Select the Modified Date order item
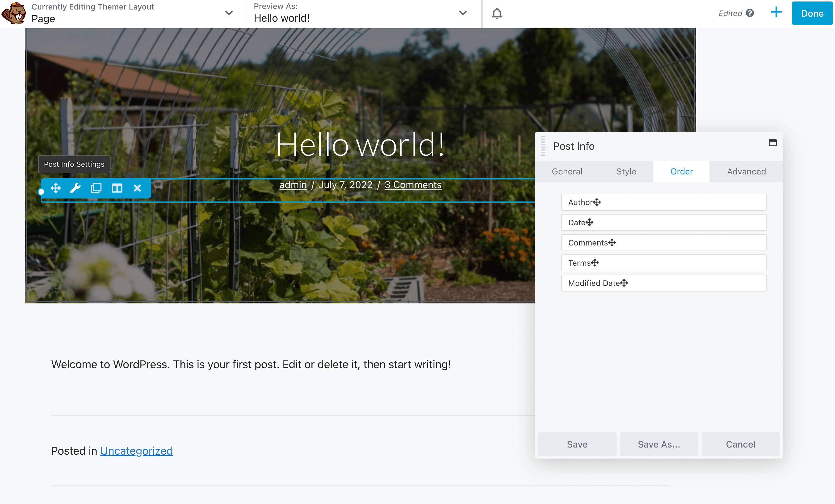 [x=663, y=283]
